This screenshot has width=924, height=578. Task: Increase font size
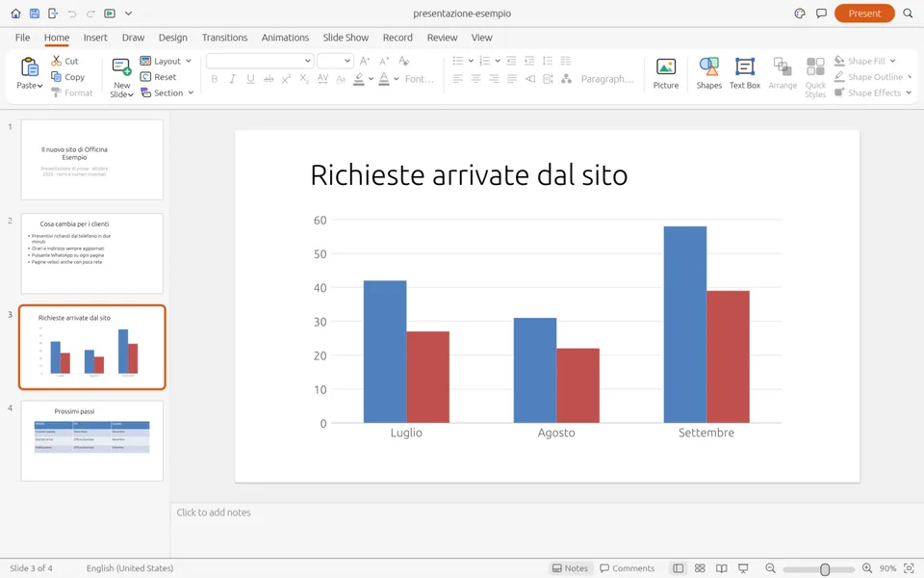point(365,61)
